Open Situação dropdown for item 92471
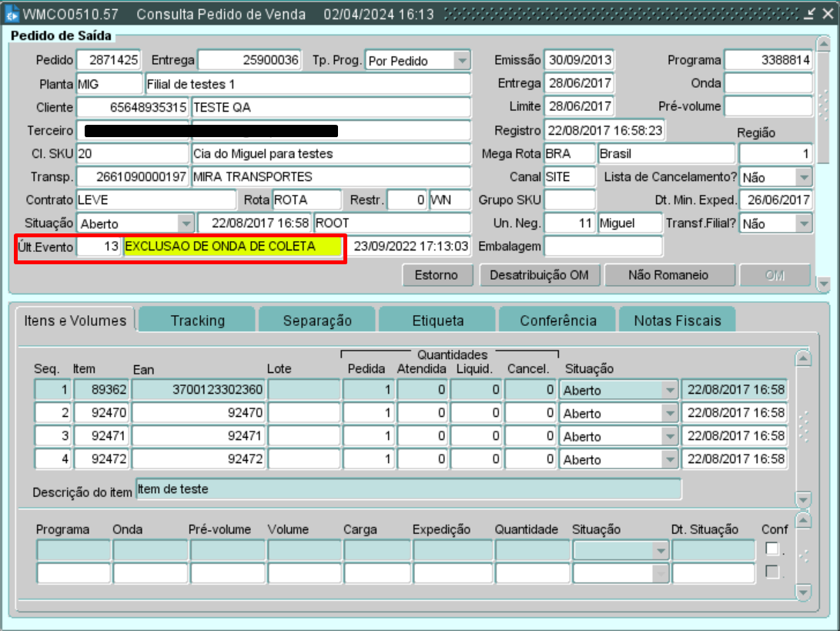840x631 pixels. 670,436
